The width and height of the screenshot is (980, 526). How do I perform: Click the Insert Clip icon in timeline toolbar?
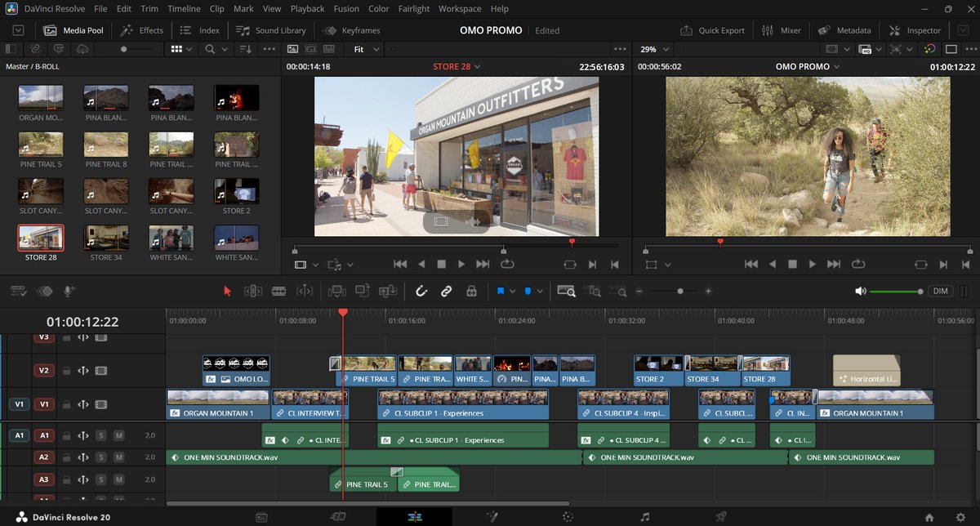tap(336, 291)
